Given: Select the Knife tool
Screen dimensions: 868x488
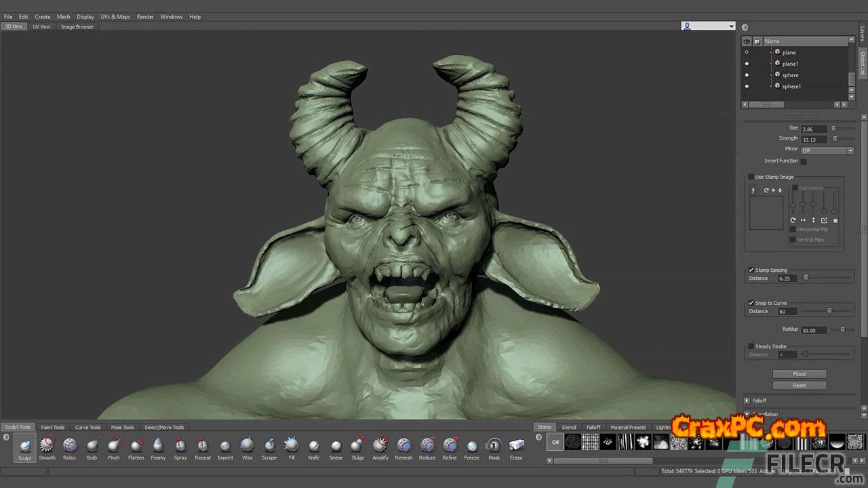Looking at the screenshot, I should click(x=314, y=446).
